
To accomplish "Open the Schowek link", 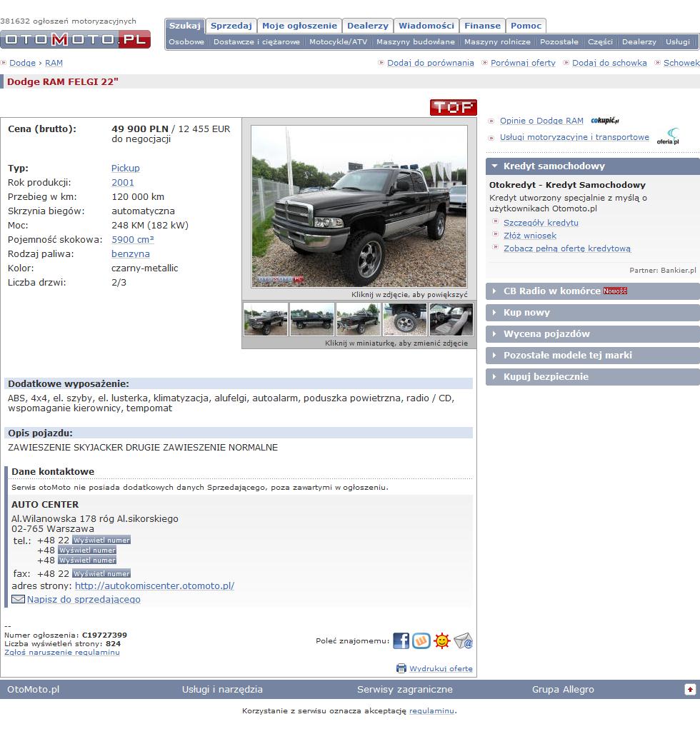I will (682, 63).
